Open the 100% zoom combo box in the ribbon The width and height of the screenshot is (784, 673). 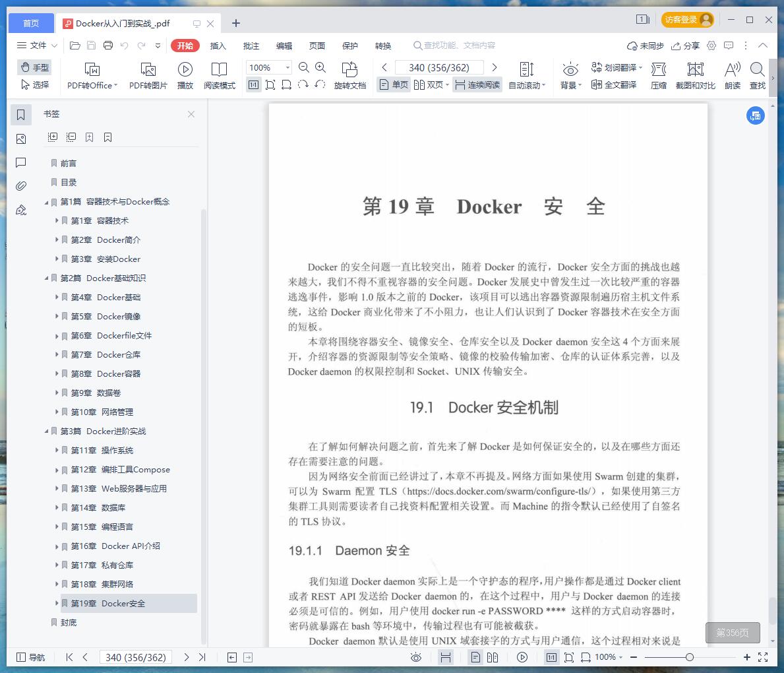click(269, 67)
